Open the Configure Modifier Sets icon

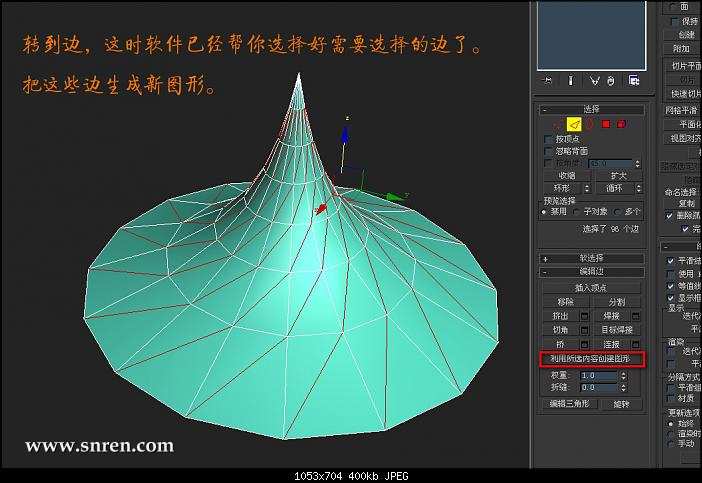(x=634, y=81)
